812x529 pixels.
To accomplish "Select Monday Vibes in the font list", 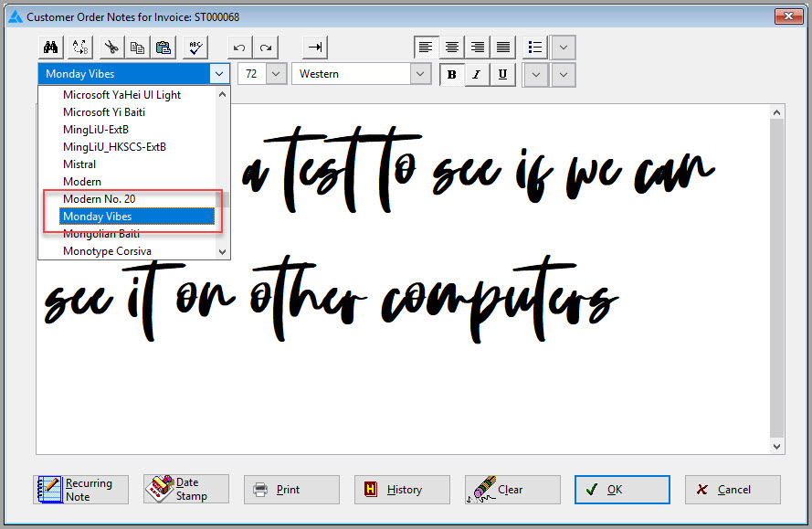I will click(137, 217).
